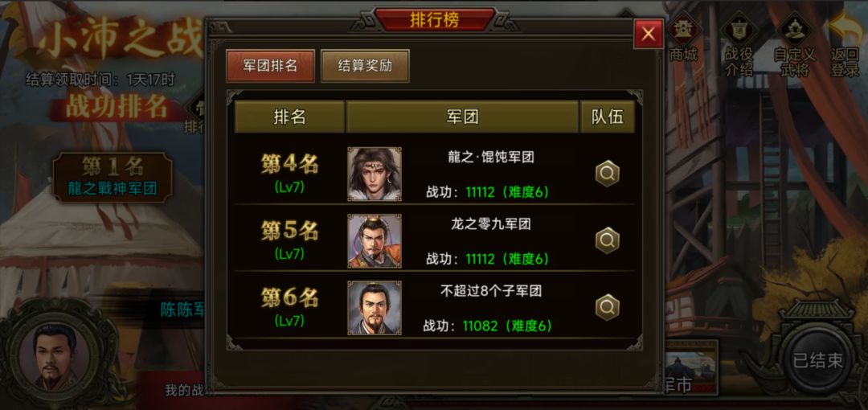The height and width of the screenshot is (410, 868).
Task: Select the 5th place general portrait
Action: pos(375,241)
